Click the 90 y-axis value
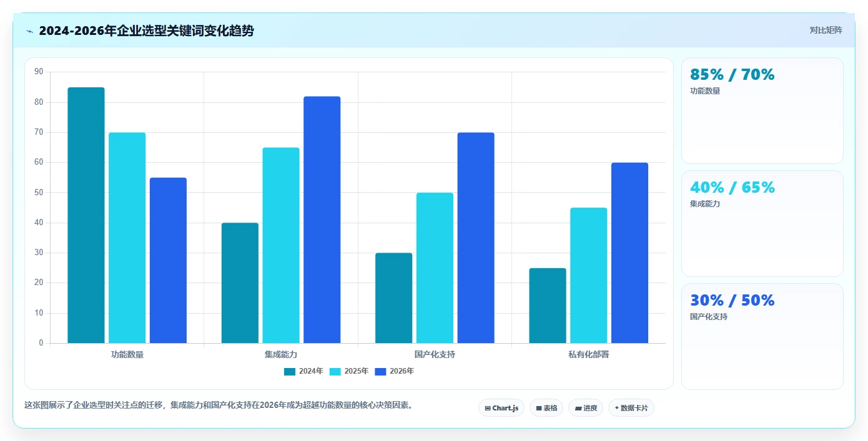The width and height of the screenshot is (868, 441). [x=39, y=72]
